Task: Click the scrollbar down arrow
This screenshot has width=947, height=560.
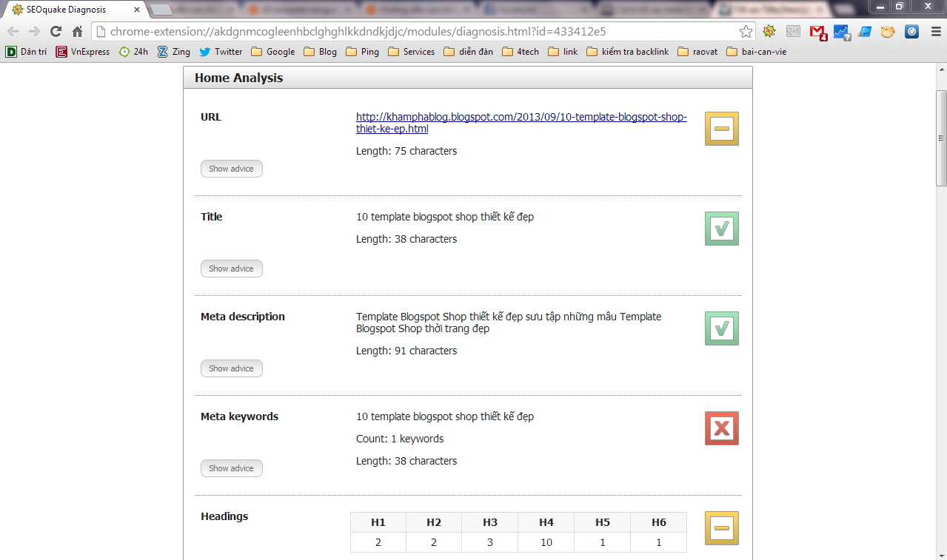Action: 941,555
